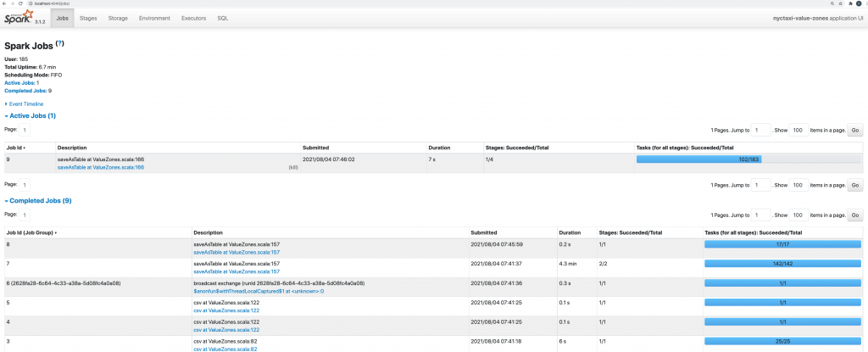The width and height of the screenshot is (868, 352).
Task: Go back using the browser back arrow
Action: [x=4, y=3]
